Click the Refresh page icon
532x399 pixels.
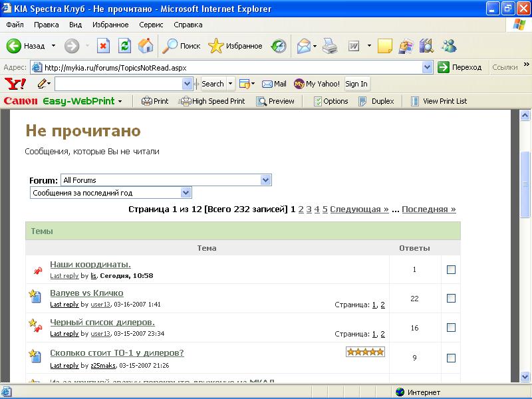124,46
